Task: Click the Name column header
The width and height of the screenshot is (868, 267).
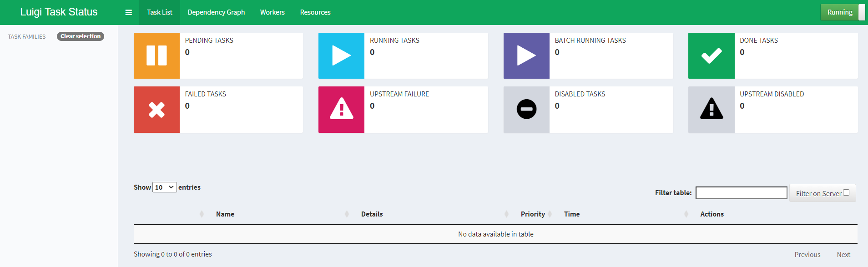Action: pos(225,214)
